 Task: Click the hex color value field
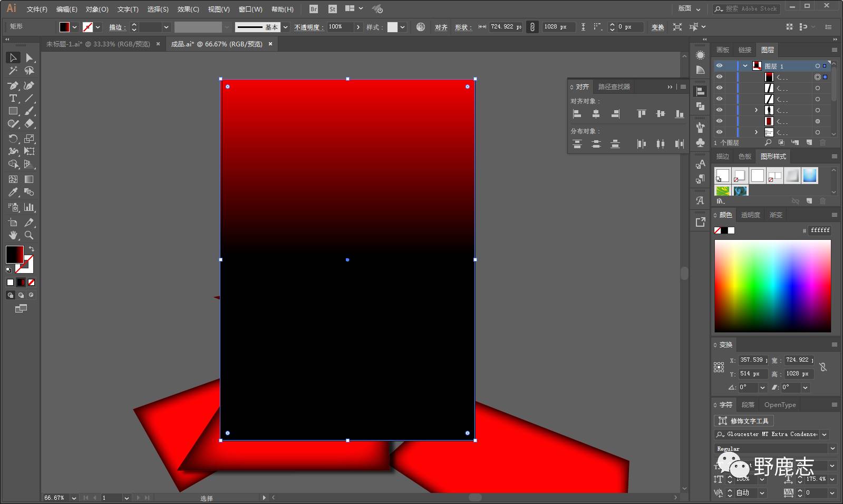820,230
